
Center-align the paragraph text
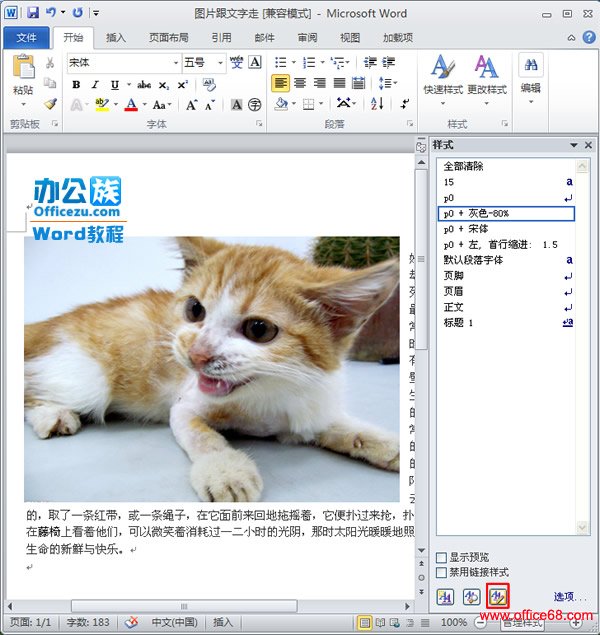coord(300,83)
